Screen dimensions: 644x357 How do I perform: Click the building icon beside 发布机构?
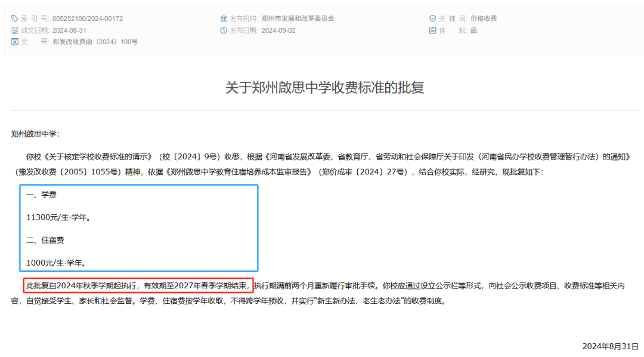click(224, 19)
